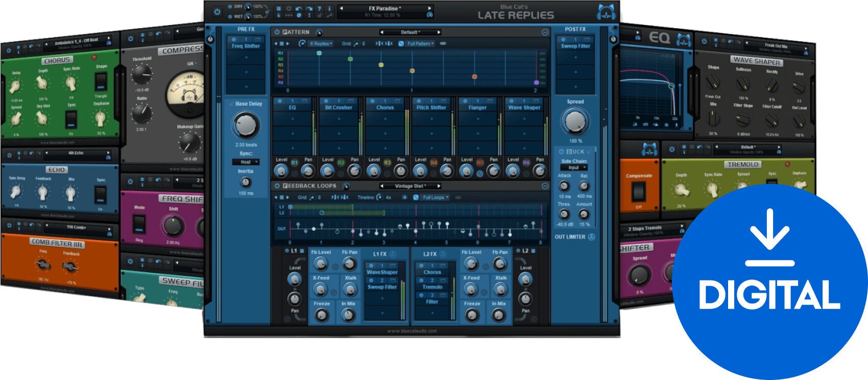Click the Inertia knob

(x=246, y=182)
